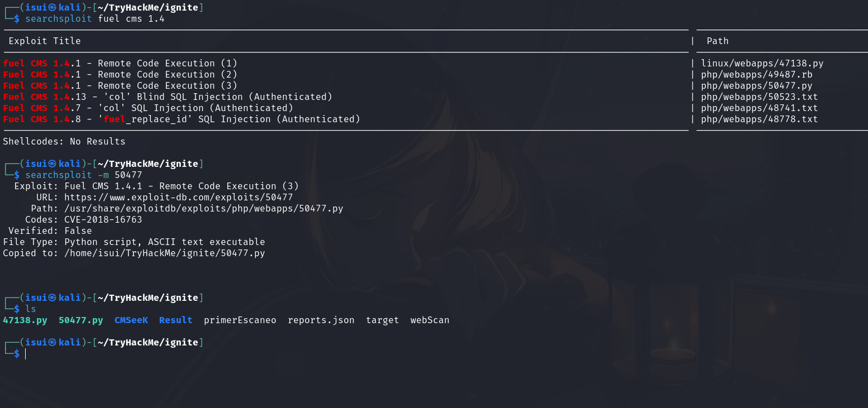The image size is (868, 408).
Task: Click the php/webapps/50523.txt path
Action: (760, 97)
